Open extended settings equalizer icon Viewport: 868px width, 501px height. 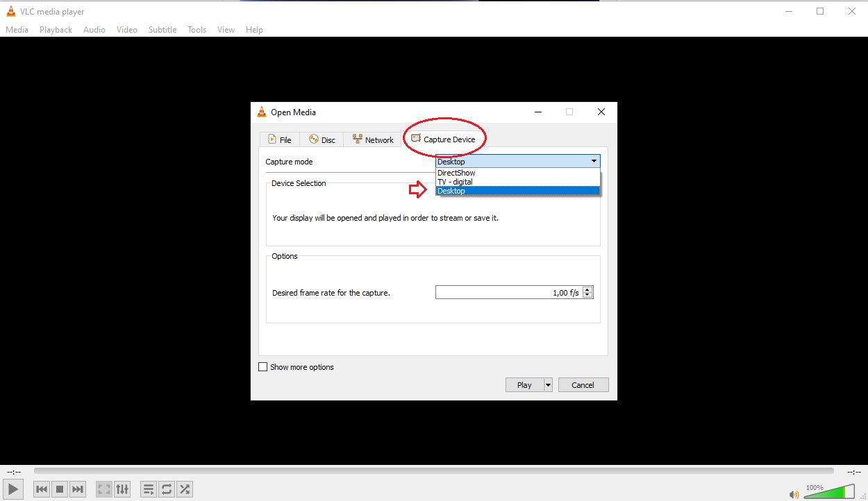pos(122,489)
